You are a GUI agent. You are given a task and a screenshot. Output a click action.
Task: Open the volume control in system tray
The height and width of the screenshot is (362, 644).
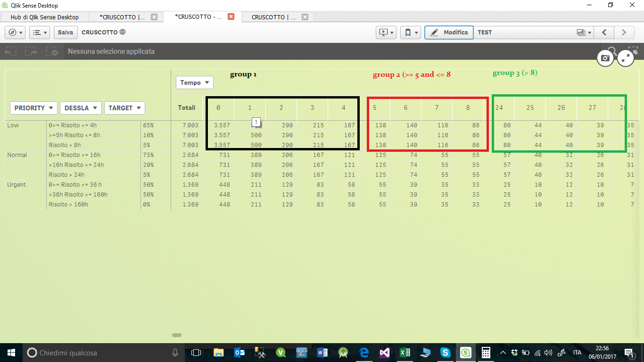coord(548,353)
